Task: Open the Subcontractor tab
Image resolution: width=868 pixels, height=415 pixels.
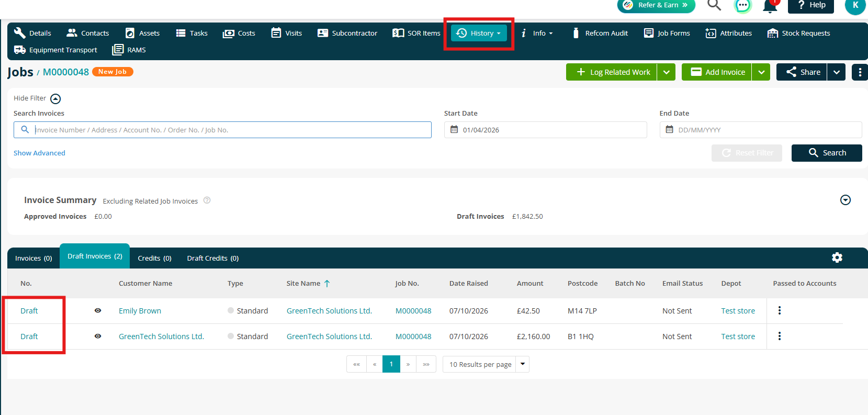Action: click(347, 33)
